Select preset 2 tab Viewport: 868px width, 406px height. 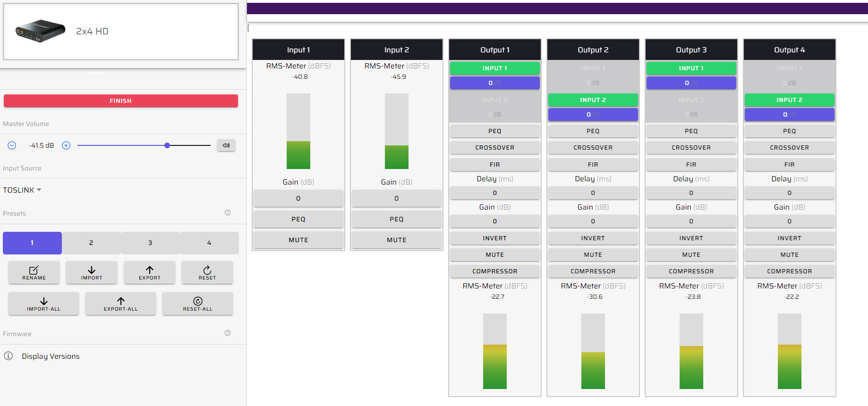coord(91,243)
